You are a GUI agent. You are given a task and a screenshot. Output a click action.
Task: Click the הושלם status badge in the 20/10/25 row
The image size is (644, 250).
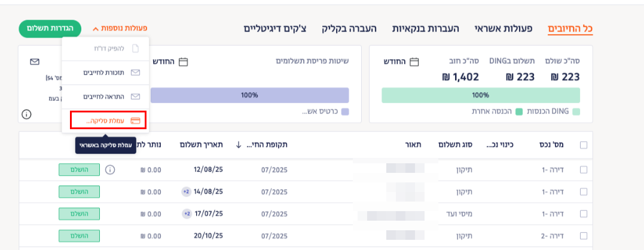79,236
